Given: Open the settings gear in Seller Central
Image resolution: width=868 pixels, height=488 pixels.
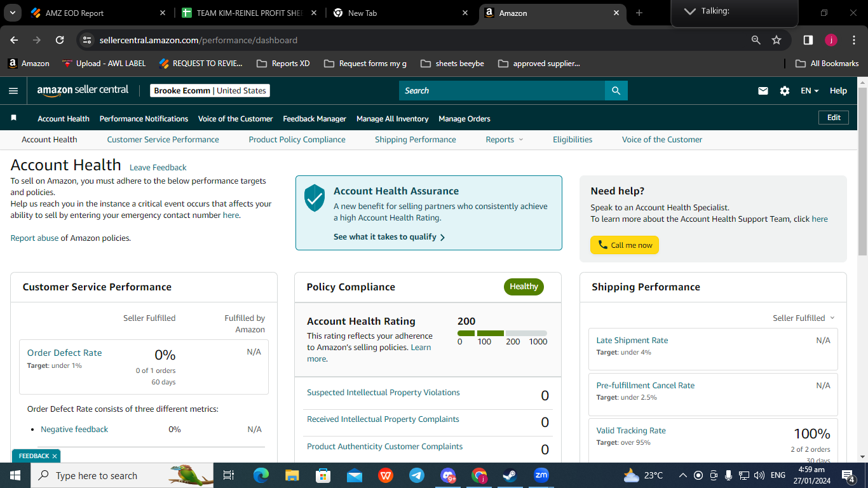Looking at the screenshot, I should pyautogui.click(x=785, y=91).
